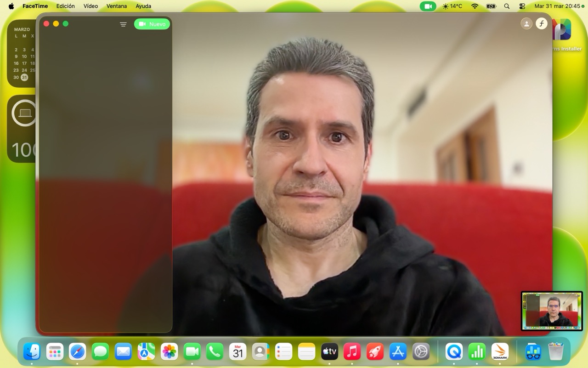Open Messages app in the Dock
Screen dimensions: 588x368
click(x=100, y=352)
